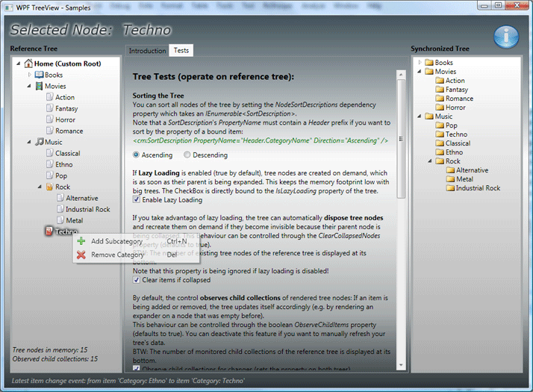Click the Home custom root house icon
Viewport: 533px width, 392px height.
tap(28, 63)
